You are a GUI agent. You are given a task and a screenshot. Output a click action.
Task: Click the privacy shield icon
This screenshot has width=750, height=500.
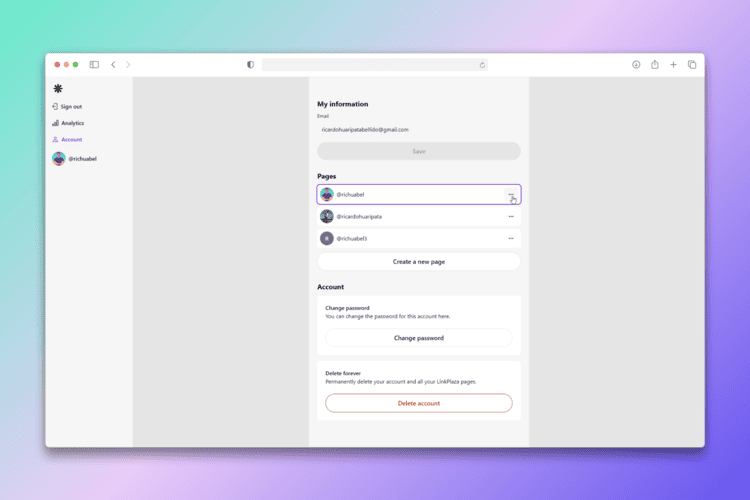(250, 65)
